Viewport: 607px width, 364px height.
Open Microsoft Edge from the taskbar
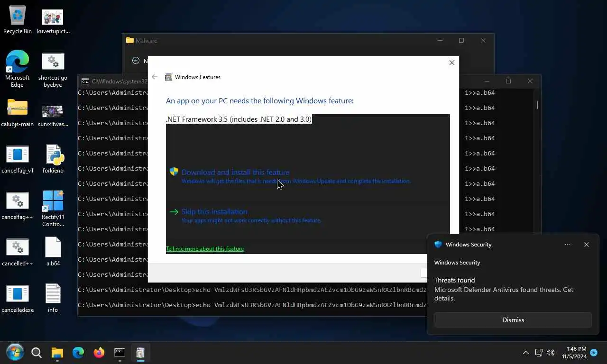coord(78,353)
